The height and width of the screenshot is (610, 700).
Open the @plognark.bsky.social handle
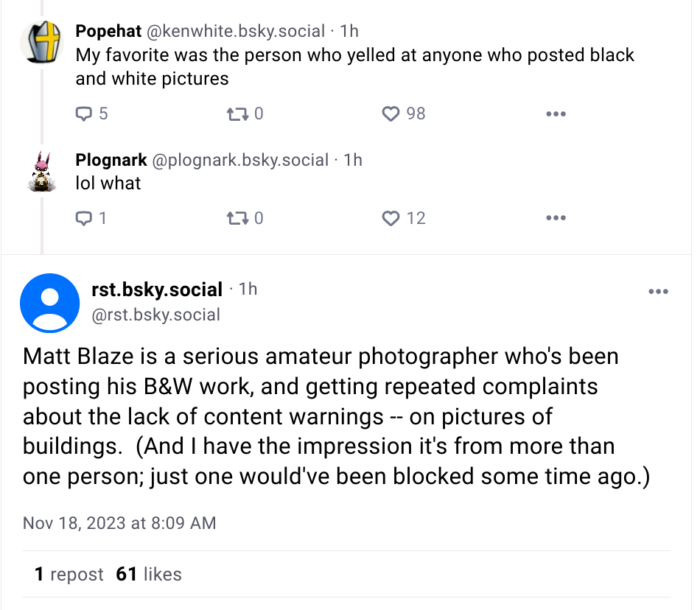tap(240, 160)
